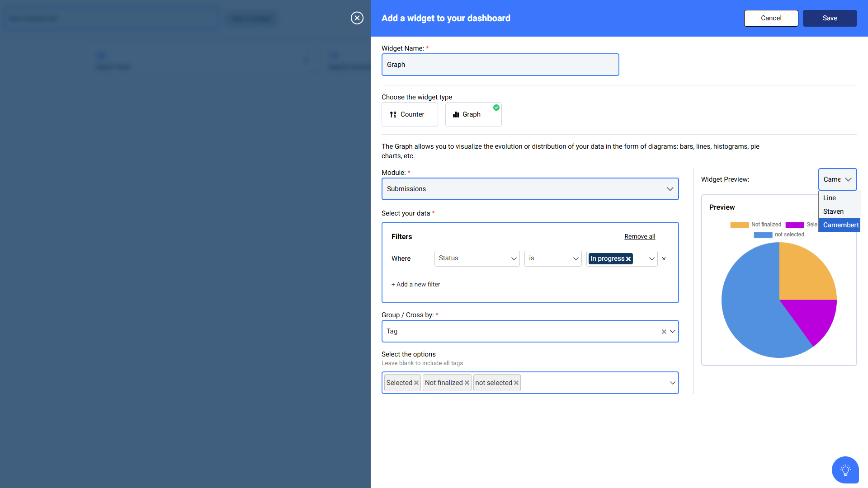Choose the Graph widget type
This screenshot has height=488, width=868.
[x=473, y=114]
